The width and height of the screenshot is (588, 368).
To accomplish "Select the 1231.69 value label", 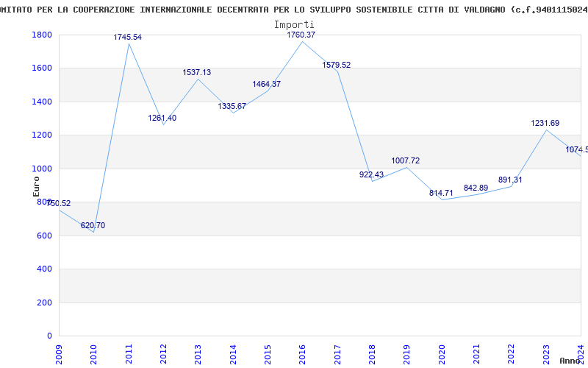I will [545, 123].
